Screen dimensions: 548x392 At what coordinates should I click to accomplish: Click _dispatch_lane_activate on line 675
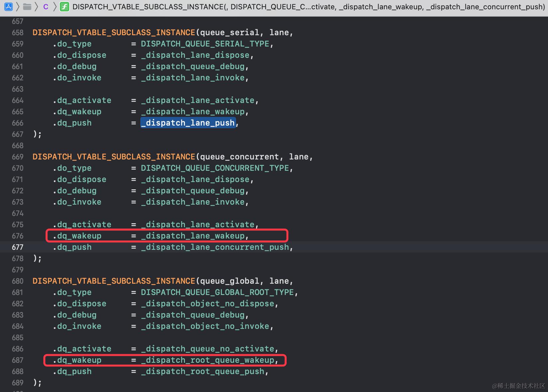pyautogui.click(x=198, y=225)
